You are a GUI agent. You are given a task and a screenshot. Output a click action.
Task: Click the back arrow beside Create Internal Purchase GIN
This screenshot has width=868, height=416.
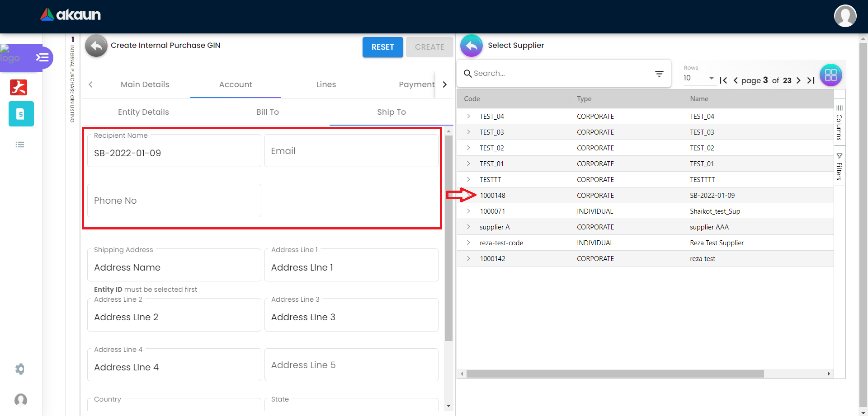coord(96,46)
